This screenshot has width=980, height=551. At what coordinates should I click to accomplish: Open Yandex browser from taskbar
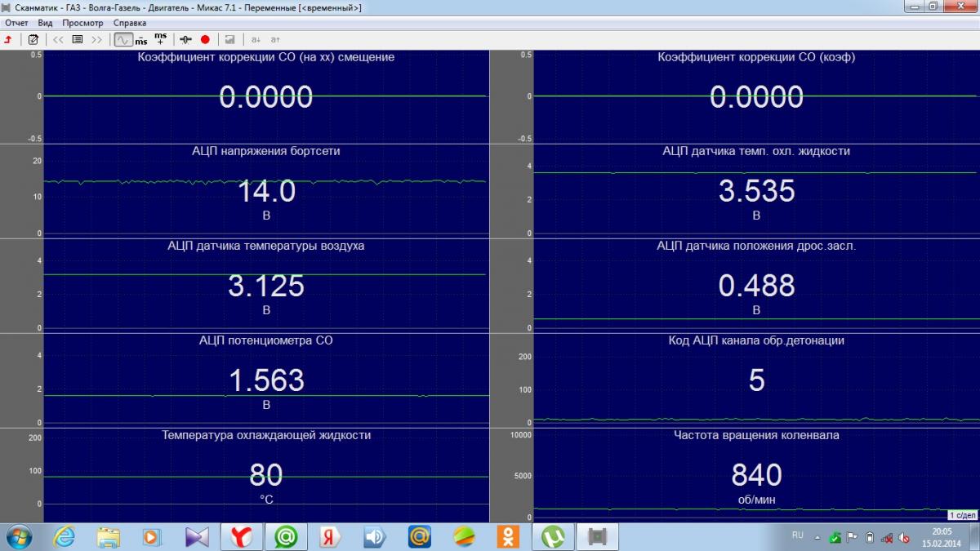click(240, 536)
